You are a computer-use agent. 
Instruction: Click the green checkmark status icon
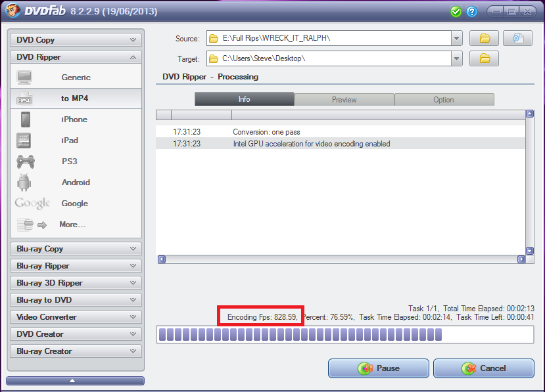456,12
